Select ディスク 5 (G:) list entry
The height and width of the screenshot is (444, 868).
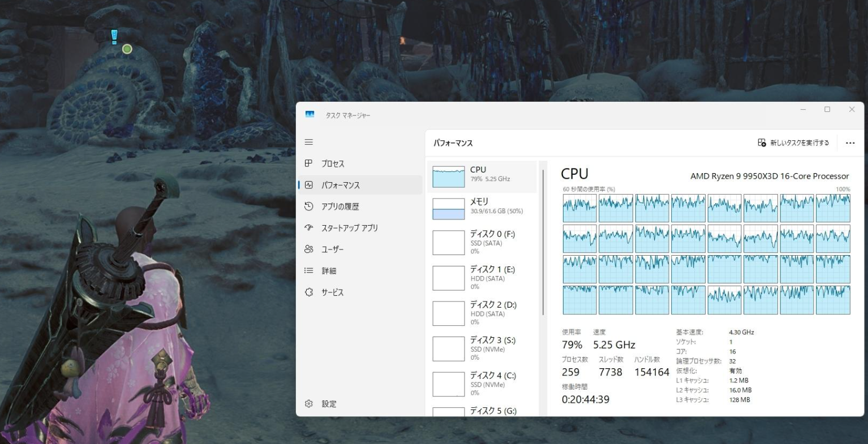click(482, 411)
